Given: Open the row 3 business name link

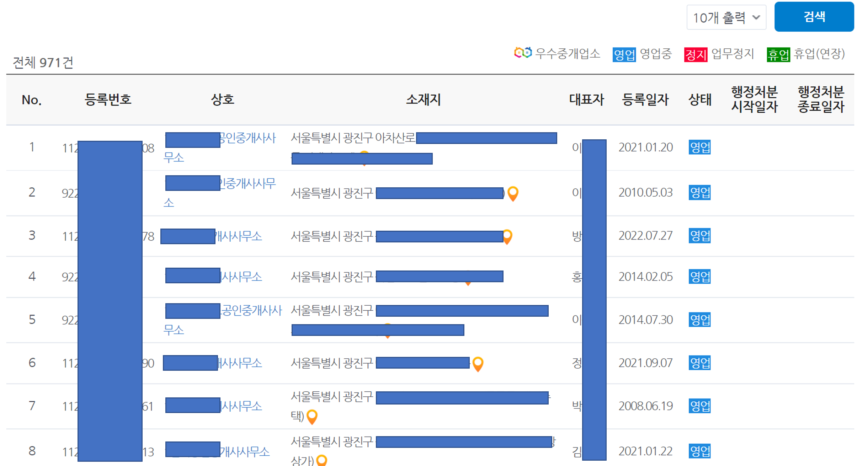Looking at the screenshot, I should coord(238,236).
